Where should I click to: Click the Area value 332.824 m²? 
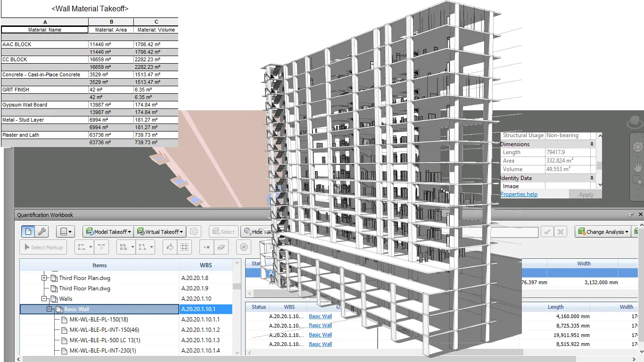click(x=560, y=161)
